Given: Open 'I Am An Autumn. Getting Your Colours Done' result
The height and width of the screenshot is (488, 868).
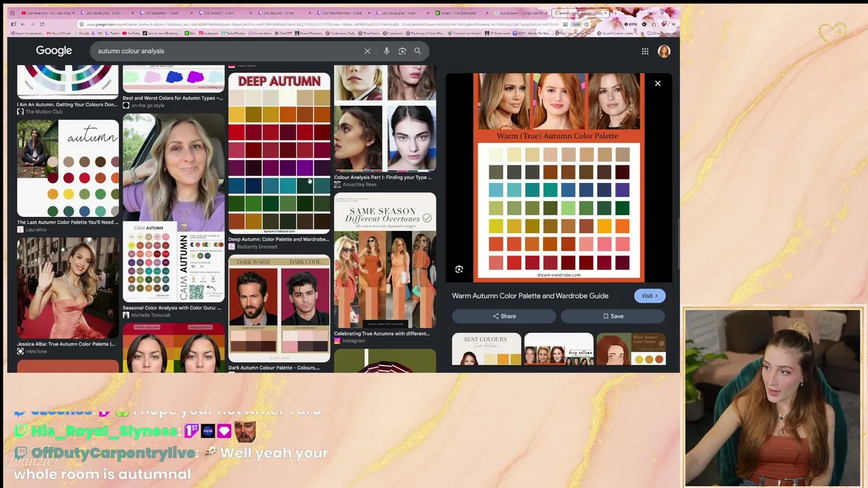Looking at the screenshot, I should 67,105.
